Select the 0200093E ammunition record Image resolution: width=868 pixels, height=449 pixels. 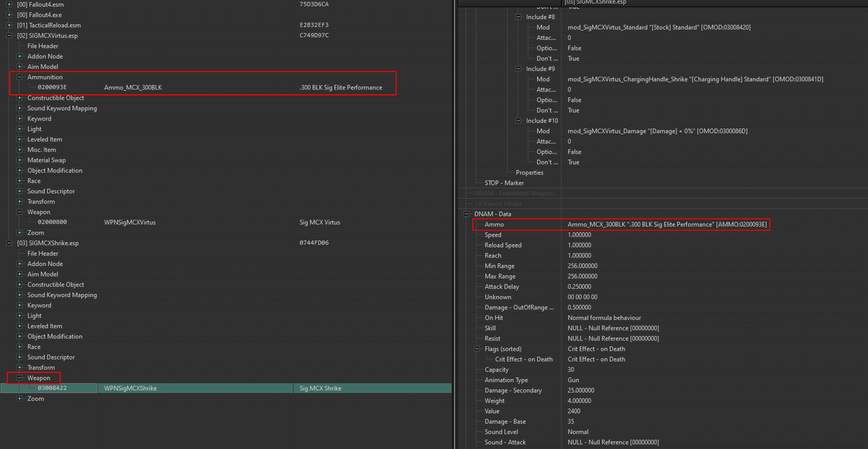click(52, 87)
